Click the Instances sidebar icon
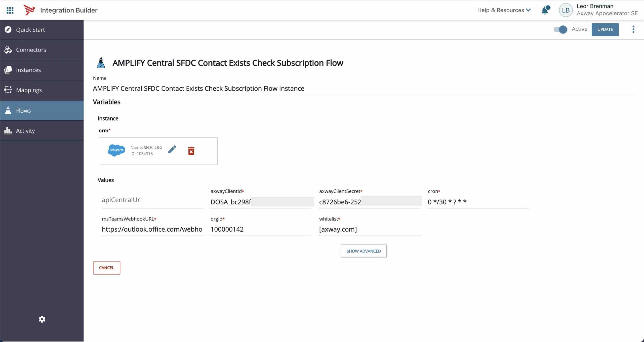 click(x=8, y=70)
